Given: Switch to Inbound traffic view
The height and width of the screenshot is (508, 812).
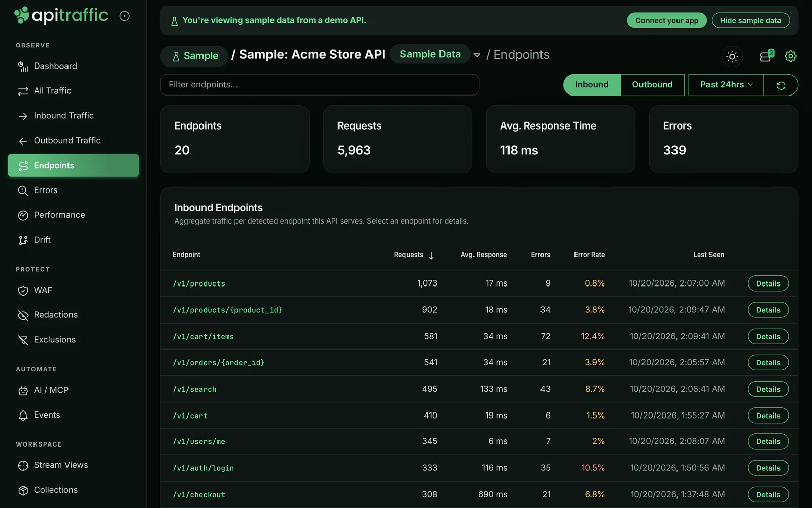Looking at the screenshot, I should click(592, 85).
